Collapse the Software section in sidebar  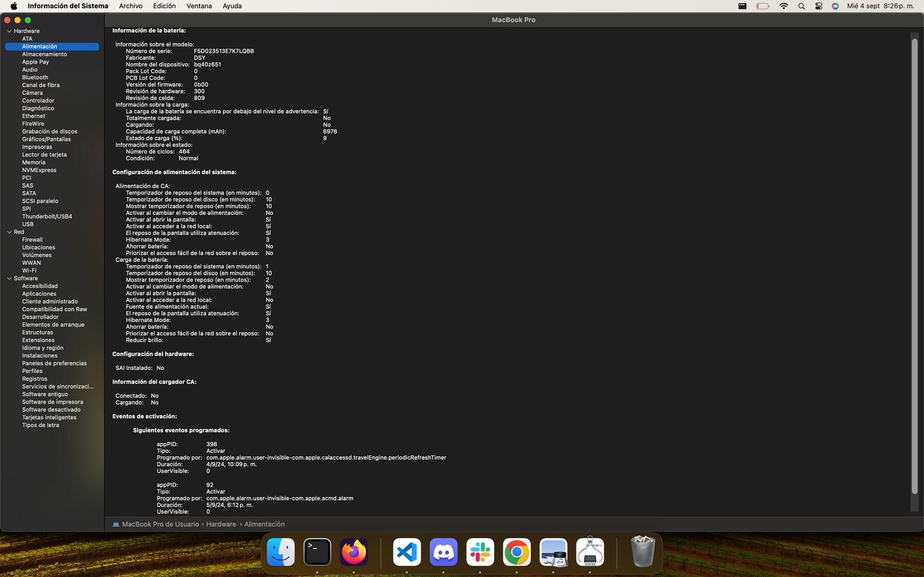click(9, 279)
